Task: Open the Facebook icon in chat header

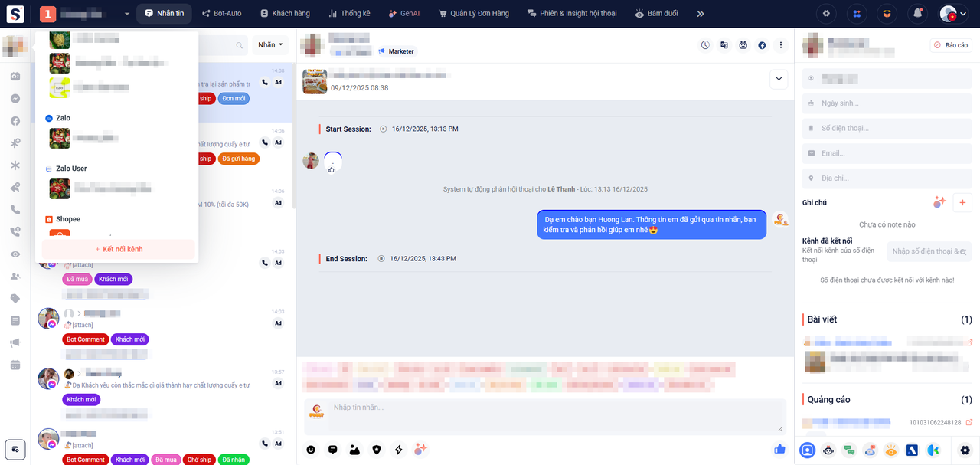Action: point(763,45)
